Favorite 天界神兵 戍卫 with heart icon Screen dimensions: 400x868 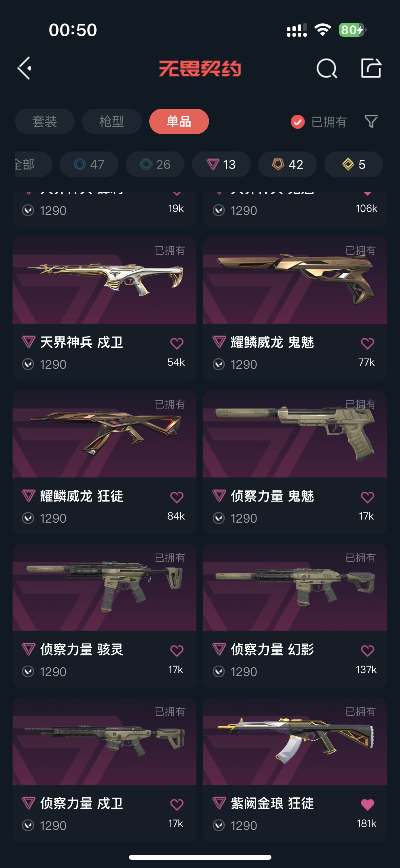click(177, 343)
